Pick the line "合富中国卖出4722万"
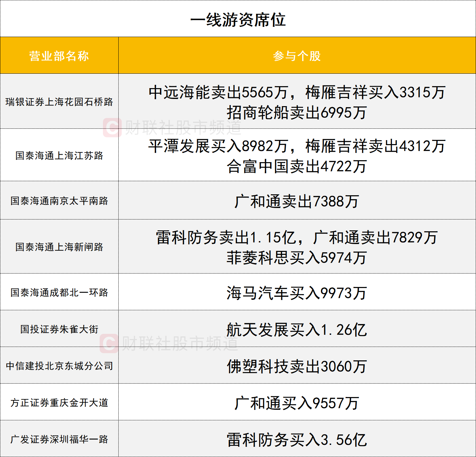The width and height of the screenshot is (476, 457). tap(297, 166)
